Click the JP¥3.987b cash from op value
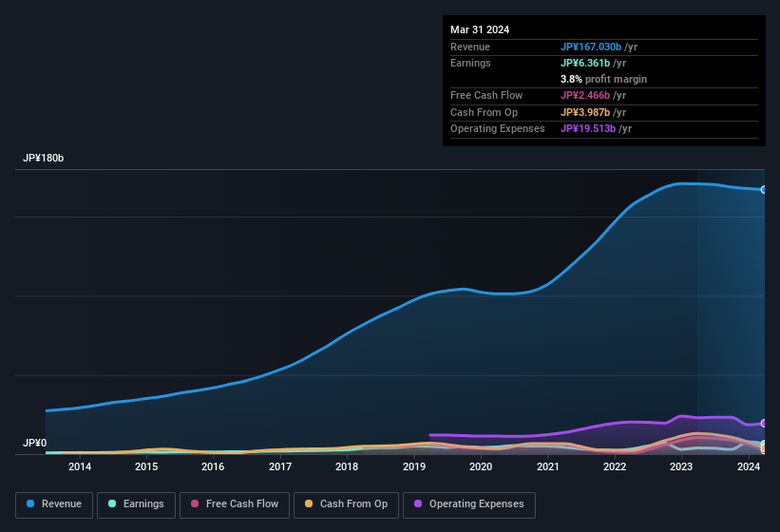Viewport: 780px width, 532px height. 585,112
